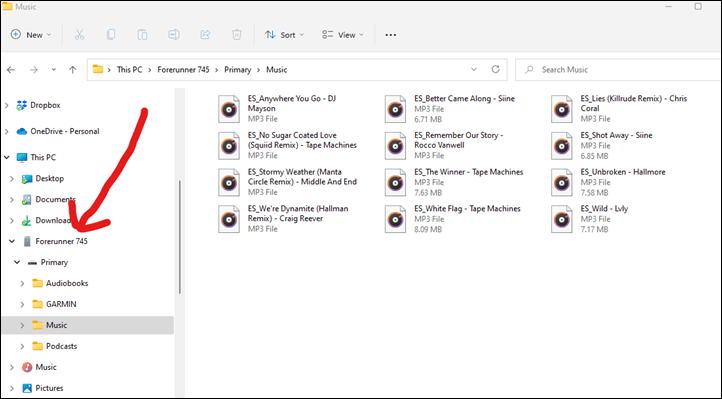Select ES_Remember Our Story file icon
This screenshot has height=399, width=722.
pyautogui.click(x=396, y=146)
